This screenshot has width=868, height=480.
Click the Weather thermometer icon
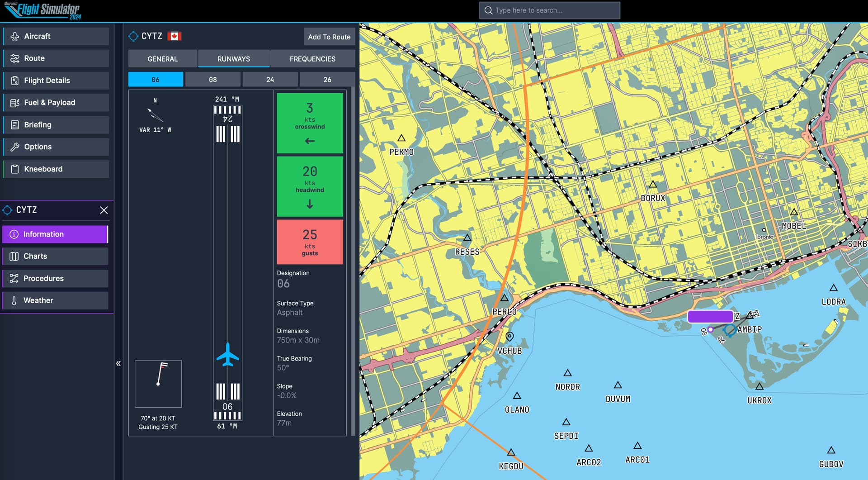[x=14, y=301]
